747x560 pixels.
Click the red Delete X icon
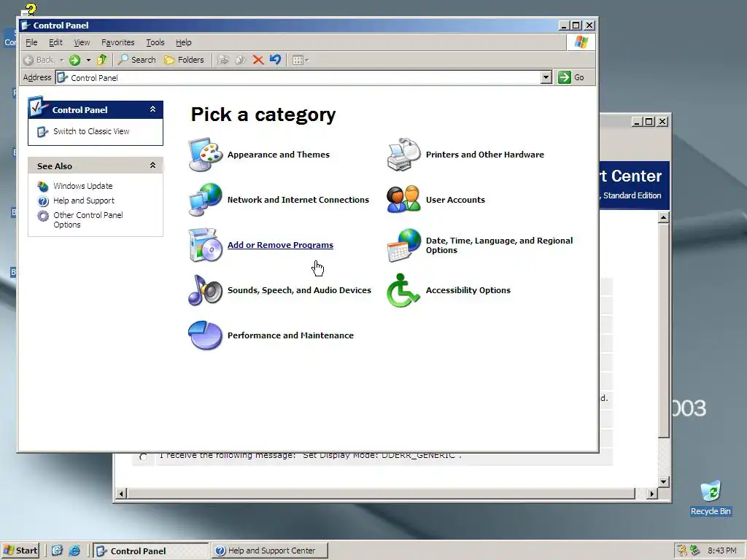click(x=258, y=60)
